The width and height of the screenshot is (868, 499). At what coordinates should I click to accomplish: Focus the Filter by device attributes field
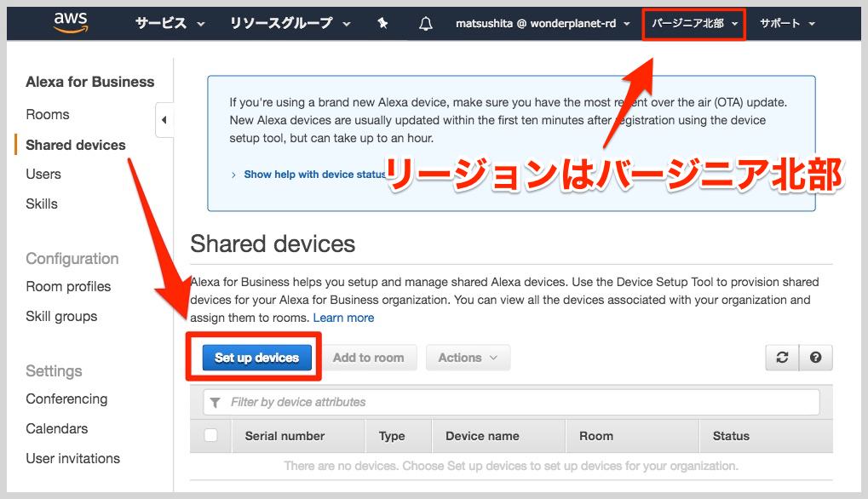tap(511, 402)
